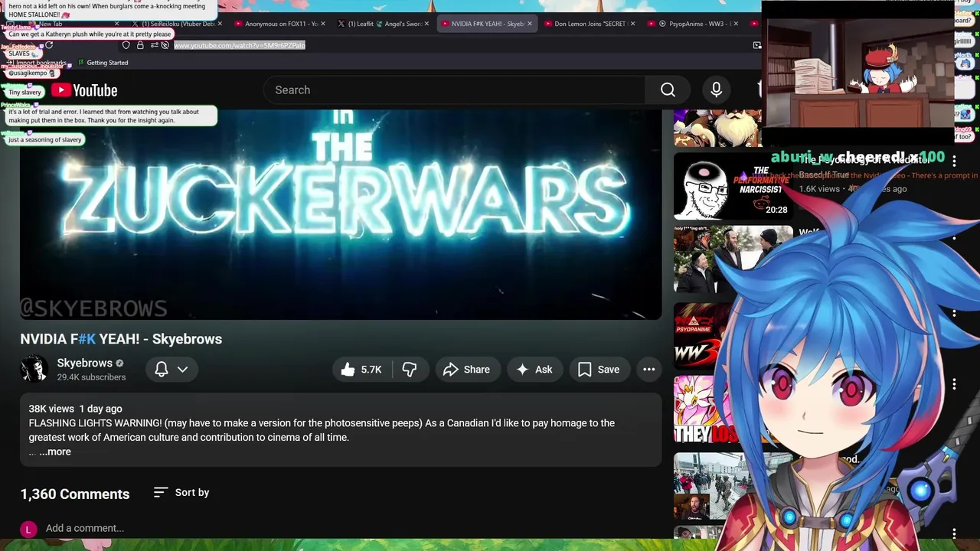Viewport: 980px width, 551px height.
Task: Close the NVIDIA F#K YEAH tab
Action: point(529,24)
